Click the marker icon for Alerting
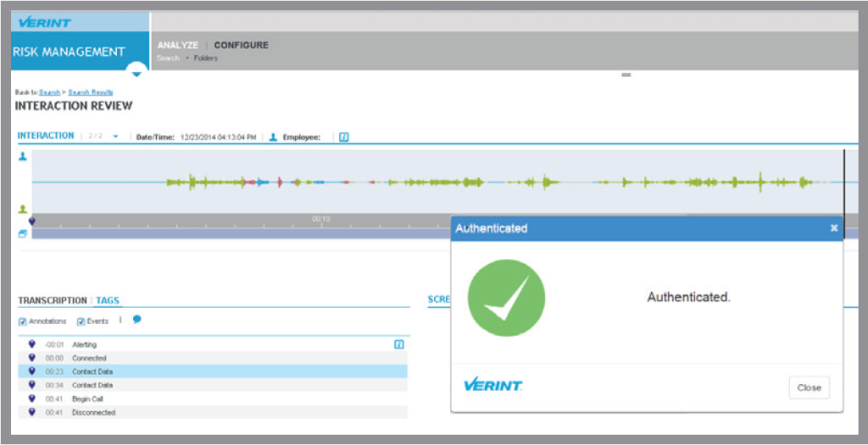The width and height of the screenshot is (868, 445). (32, 344)
